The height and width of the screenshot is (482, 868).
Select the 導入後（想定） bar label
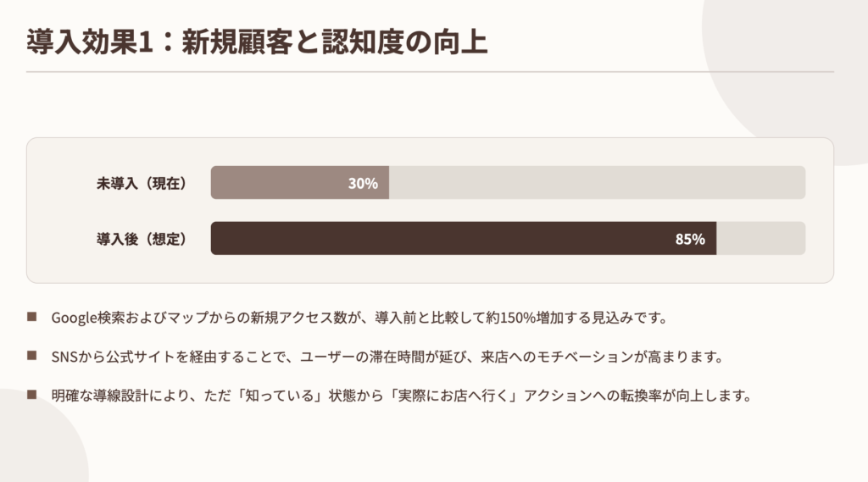pyautogui.click(x=142, y=239)
